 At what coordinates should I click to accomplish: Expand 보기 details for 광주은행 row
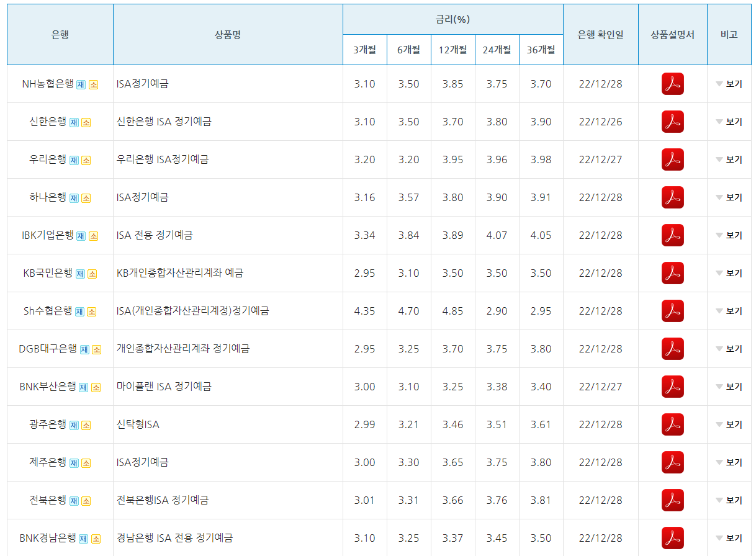pyautogui.click(x=729, y=424)
